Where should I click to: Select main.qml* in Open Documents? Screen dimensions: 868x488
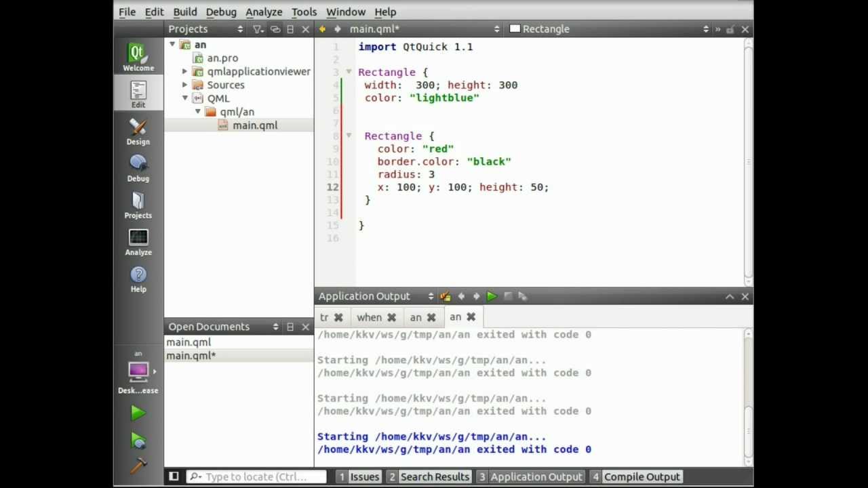pos(239,356)
